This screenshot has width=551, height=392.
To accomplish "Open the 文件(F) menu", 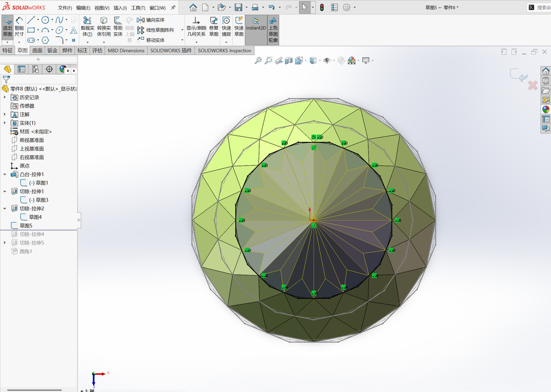I will (x=65, y=8).
